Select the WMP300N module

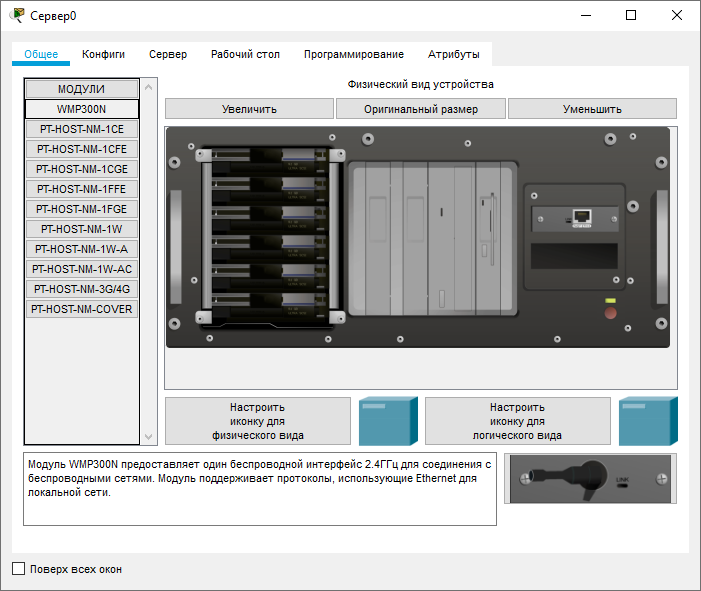pyautogui.click(x=82, y=109)
